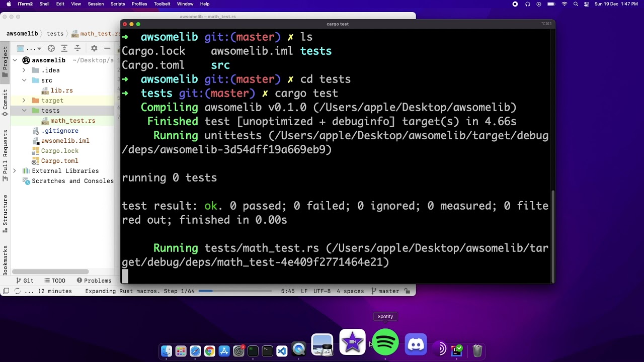Open Spotify from the Dock
644x362 pixels.
[x=385, y=342]
